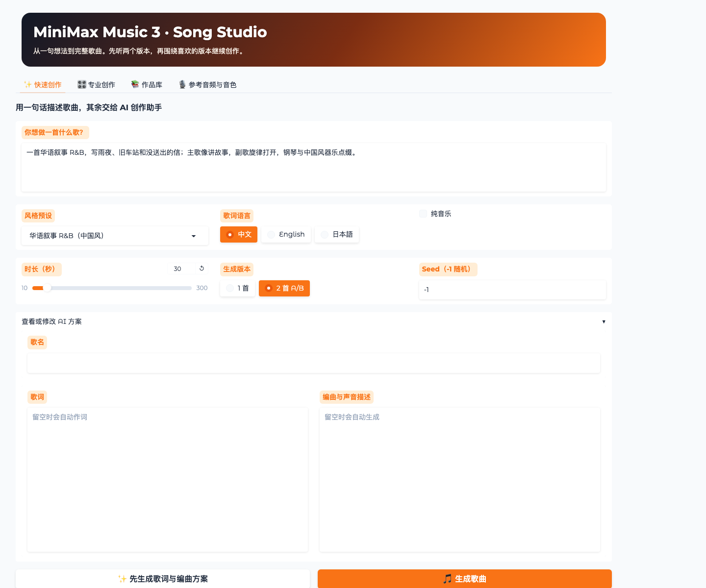
Task: Click the Seed（-1 随机）label
Action: coord(448,269)
